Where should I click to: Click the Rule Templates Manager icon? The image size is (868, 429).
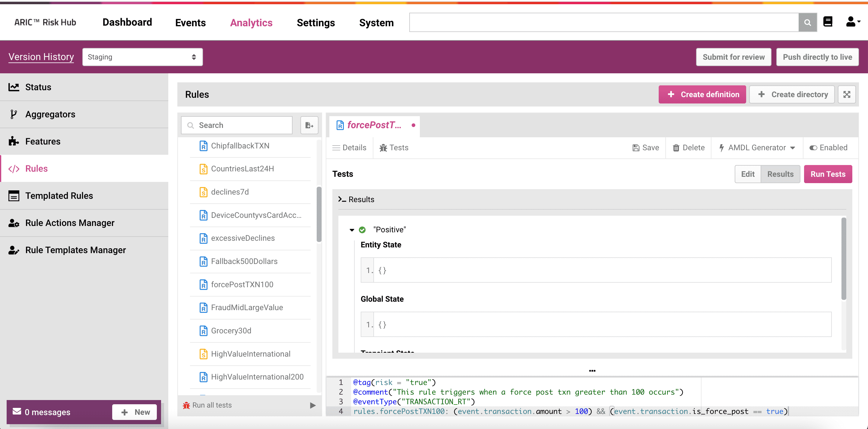(x=14, y=250)
